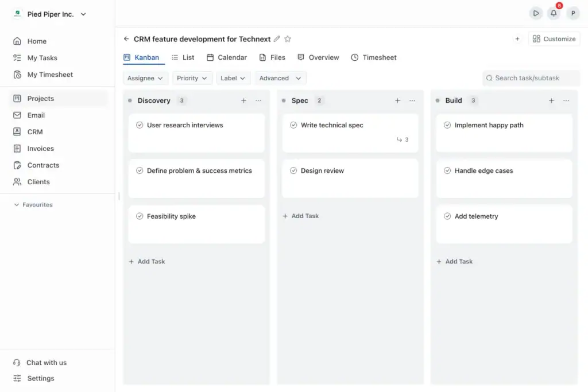Open Spec column more options
Screen dimensions: 588x392
(412, 100)
